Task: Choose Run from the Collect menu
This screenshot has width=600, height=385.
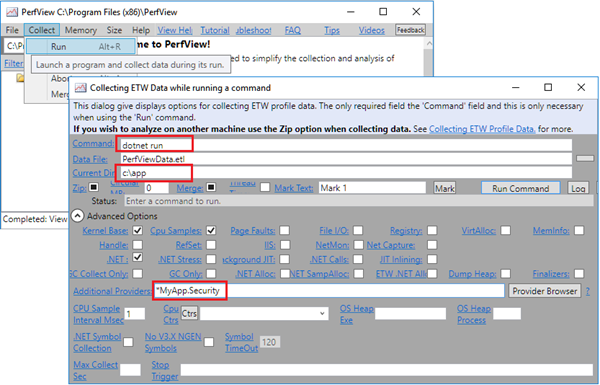Action: point(80,46)
